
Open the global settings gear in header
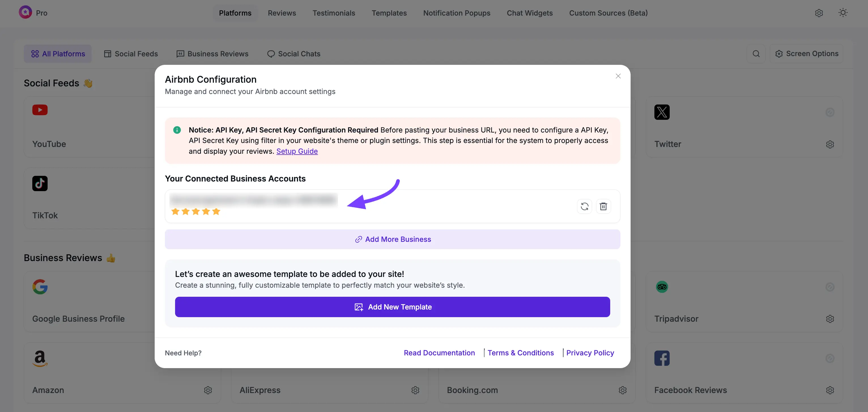[x=819, y=13]
